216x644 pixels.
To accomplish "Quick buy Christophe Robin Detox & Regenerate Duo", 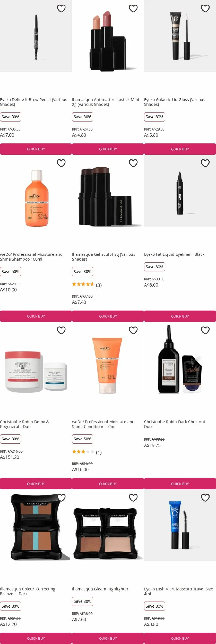I will click(36, 484).
